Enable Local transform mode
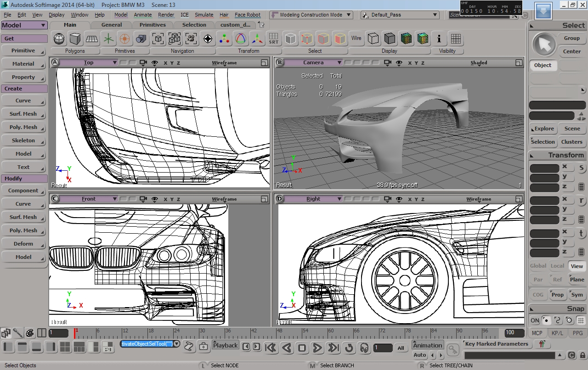 pyautogui.click(x=557, y=266)
